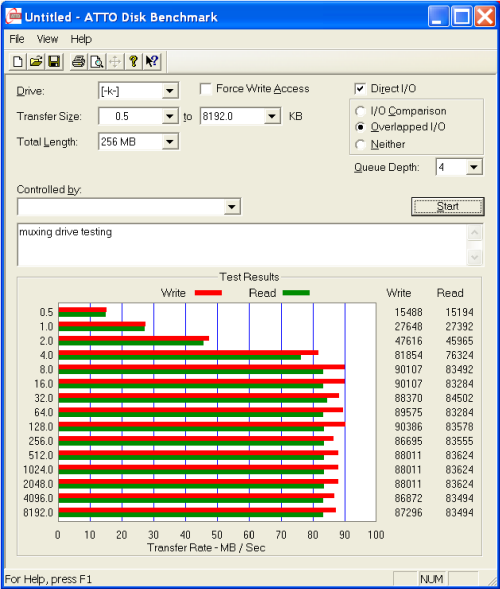The height and width of the screenshot is (589, 500).
Task: Print results using printer icon
Action: point(78,62)
